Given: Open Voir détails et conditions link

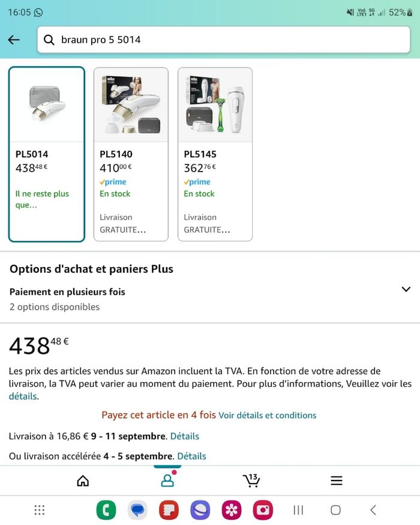Looking at the screenshot, I should click(x=267, y=415).
